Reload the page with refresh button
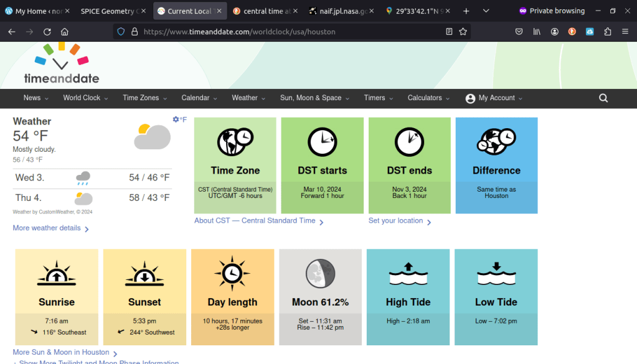The width and height of the screenshot is (637, 364). (x=47, y=32)
